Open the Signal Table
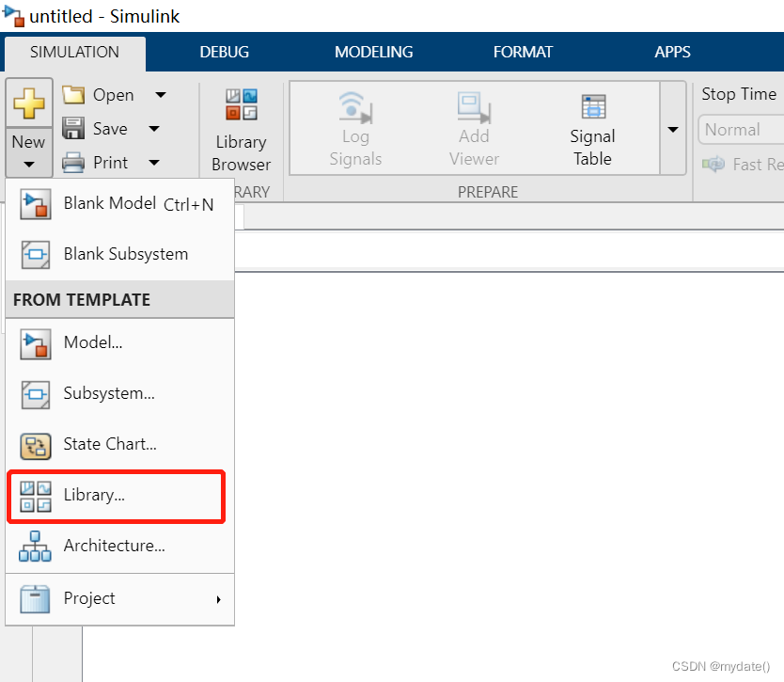The image size is (784, 682). 592,130
